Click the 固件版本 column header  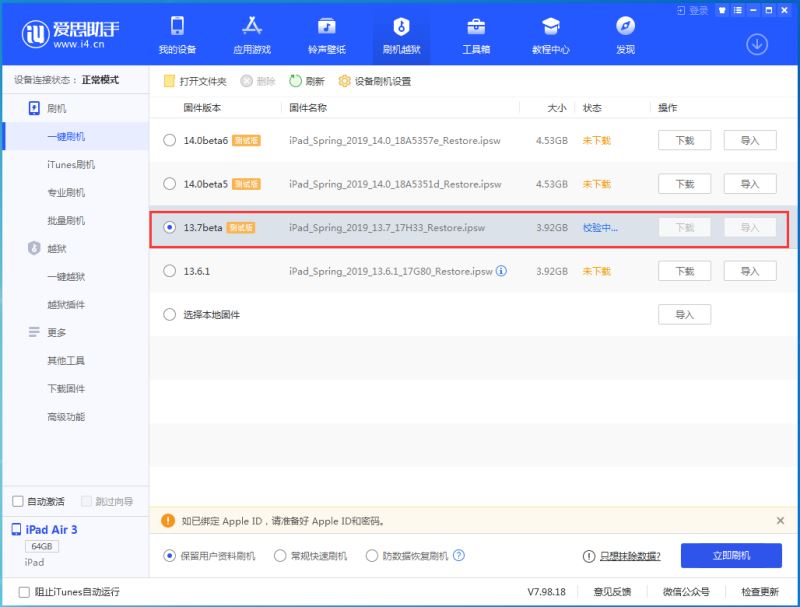202,108
